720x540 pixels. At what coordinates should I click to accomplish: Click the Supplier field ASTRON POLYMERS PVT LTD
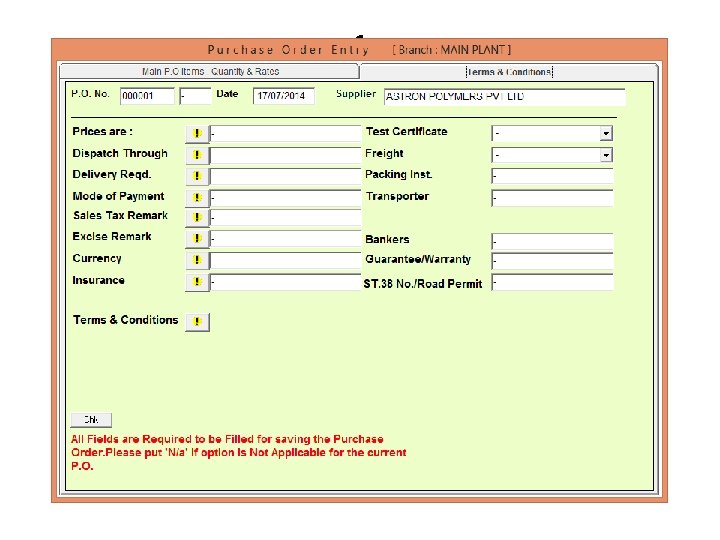504,97
